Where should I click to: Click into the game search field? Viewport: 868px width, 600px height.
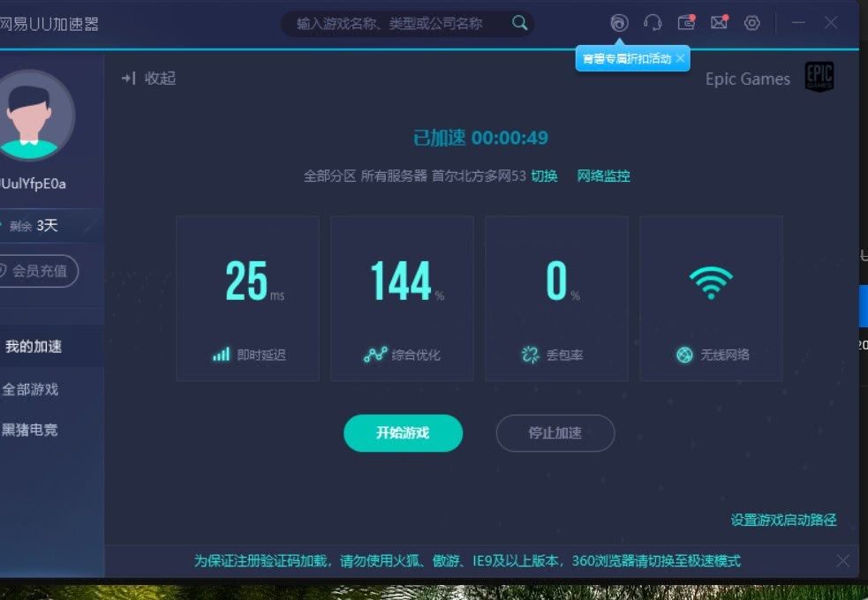407,23
